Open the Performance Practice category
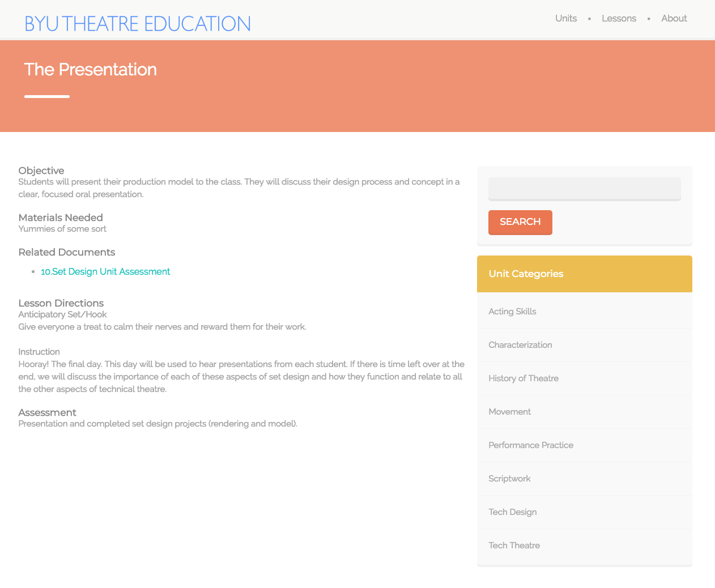This screenshot has height=588, width=715. point(531,445)
